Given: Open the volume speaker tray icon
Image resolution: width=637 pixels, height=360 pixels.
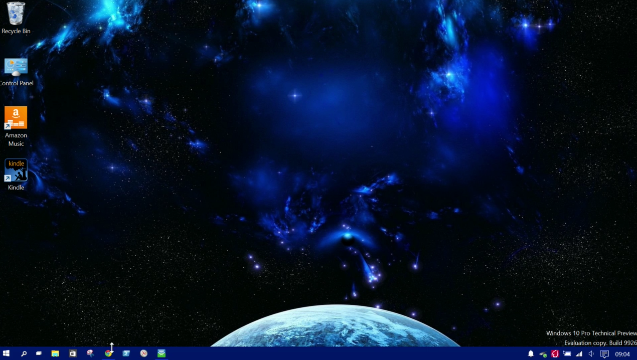Looking at the screenshot, I should [592, 354].
